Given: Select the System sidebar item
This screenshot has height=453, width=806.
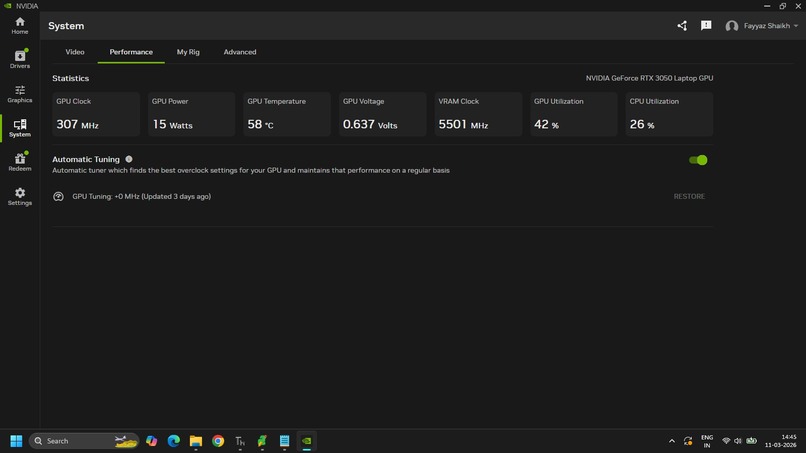Looking at the screenshot, I should point(20,128).
